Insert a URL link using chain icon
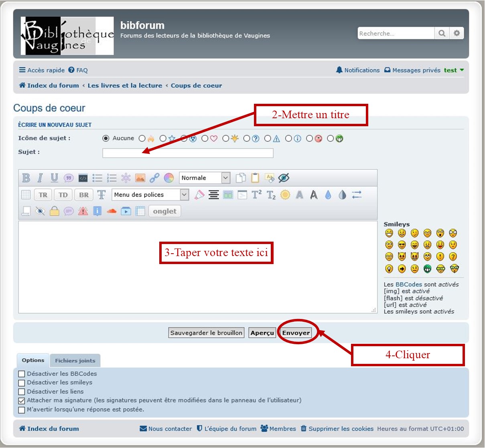Image resolution: width=485 pixels, height=448 pixels. 154,178
